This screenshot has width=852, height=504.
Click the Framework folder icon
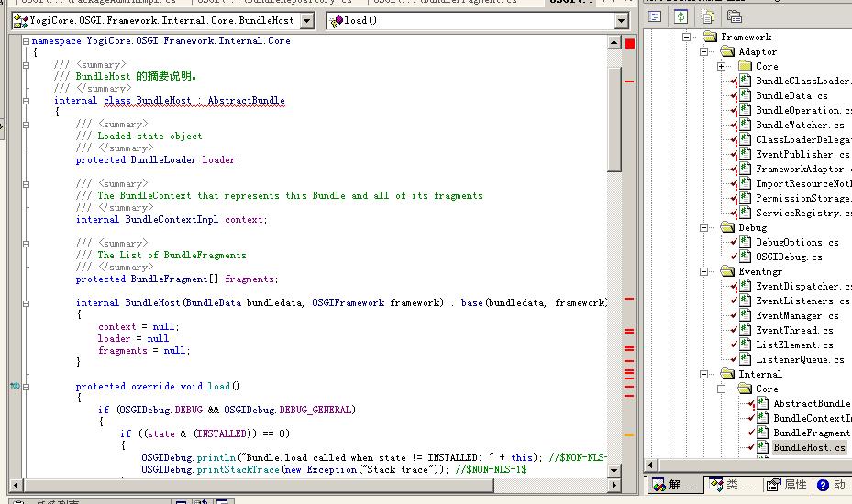[710, 37]
